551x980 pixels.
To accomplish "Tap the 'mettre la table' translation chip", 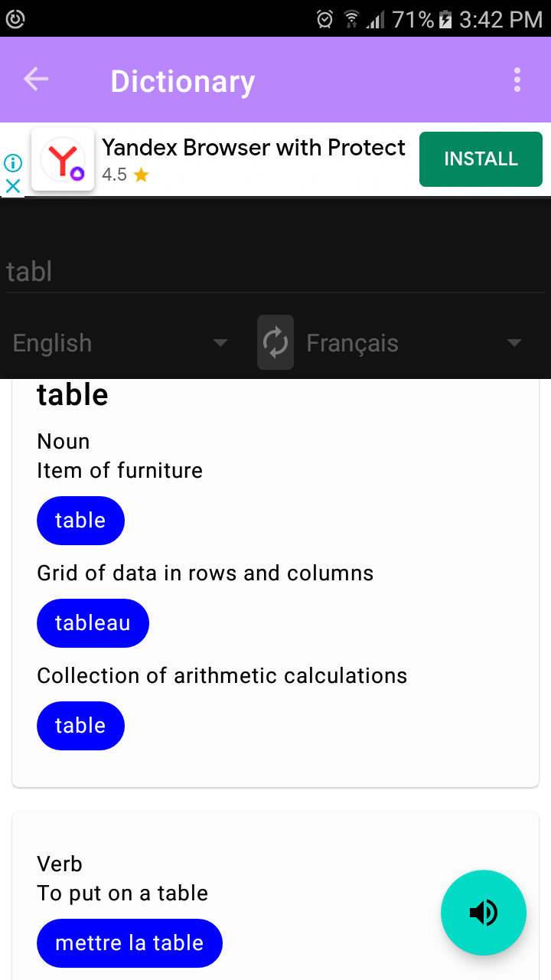I will click(x=129, y=943).
